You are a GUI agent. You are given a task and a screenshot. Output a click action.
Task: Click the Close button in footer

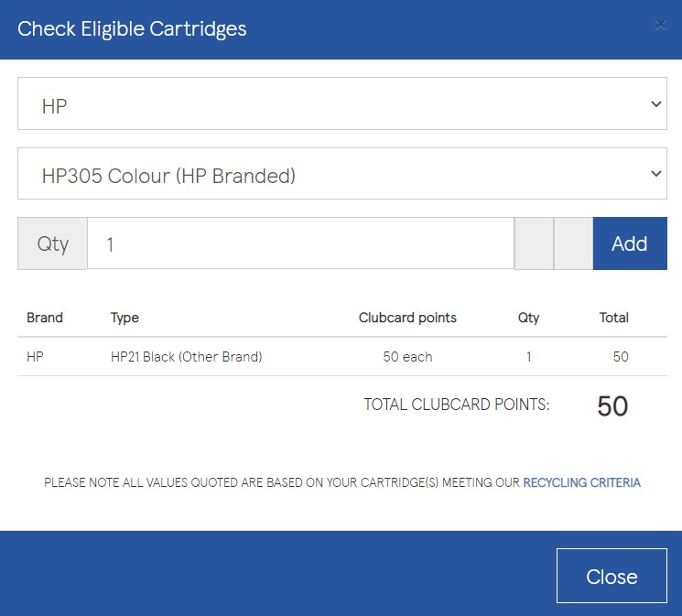tap(612, 576)
